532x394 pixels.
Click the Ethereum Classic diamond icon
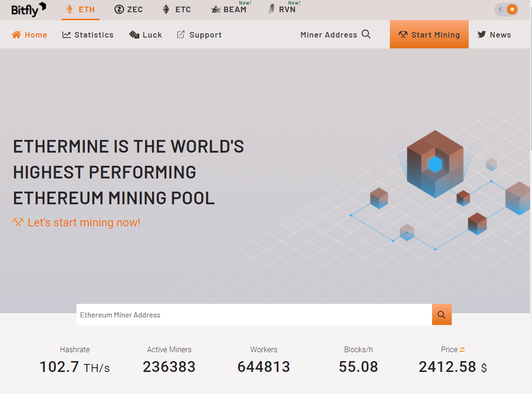(166, 9)
